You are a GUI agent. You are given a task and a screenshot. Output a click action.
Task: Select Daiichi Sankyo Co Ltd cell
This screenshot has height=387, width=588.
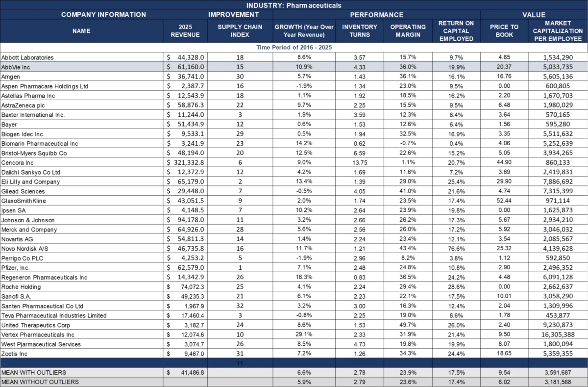[x=81, y=172]
